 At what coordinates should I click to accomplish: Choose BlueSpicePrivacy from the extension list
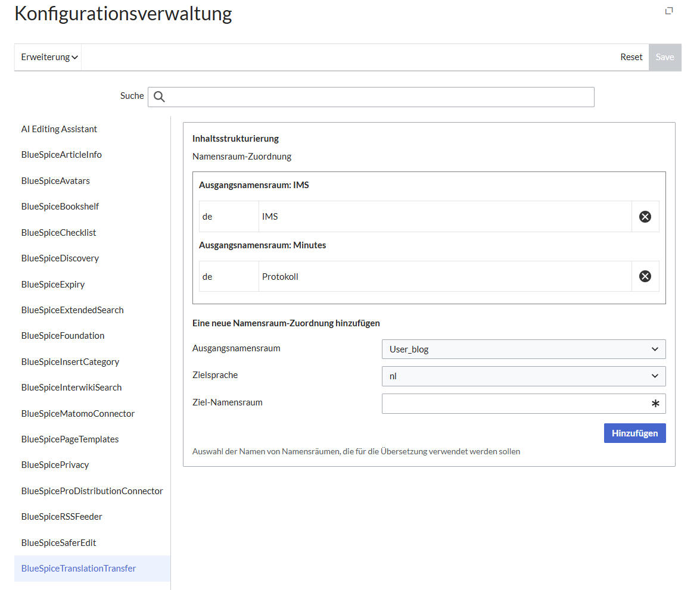point(55,465)
